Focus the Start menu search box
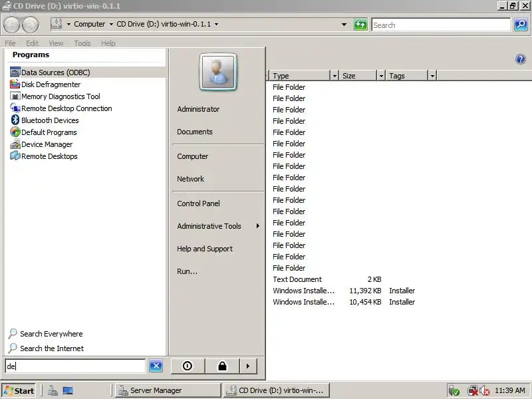The width and height of the screenshot is (532, 399). [75, 366]
